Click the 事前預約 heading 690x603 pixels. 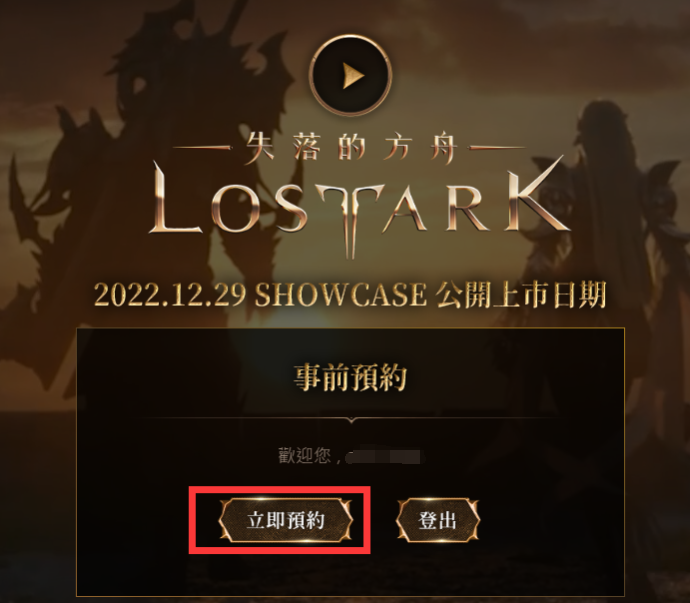(x=350, y=377)
